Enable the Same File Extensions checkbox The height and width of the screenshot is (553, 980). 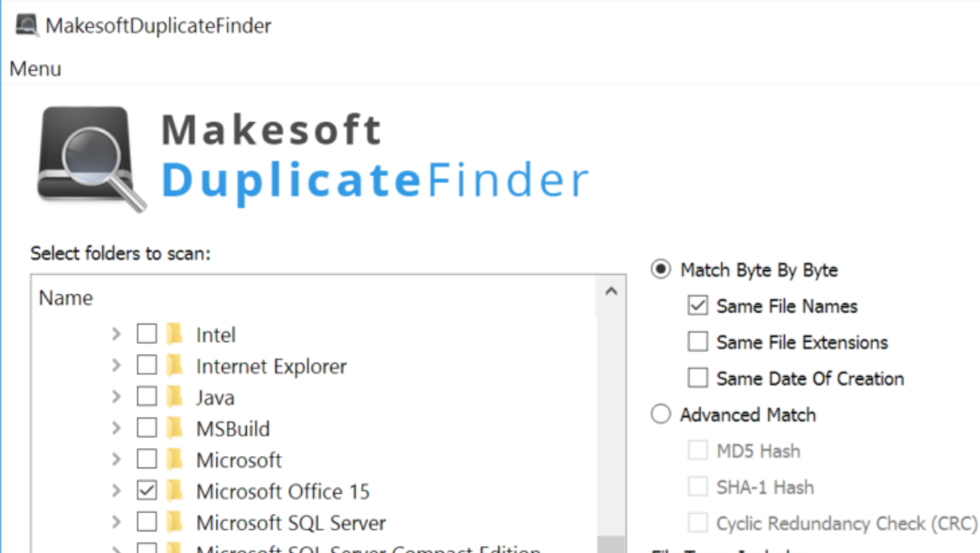coord(697,341)
